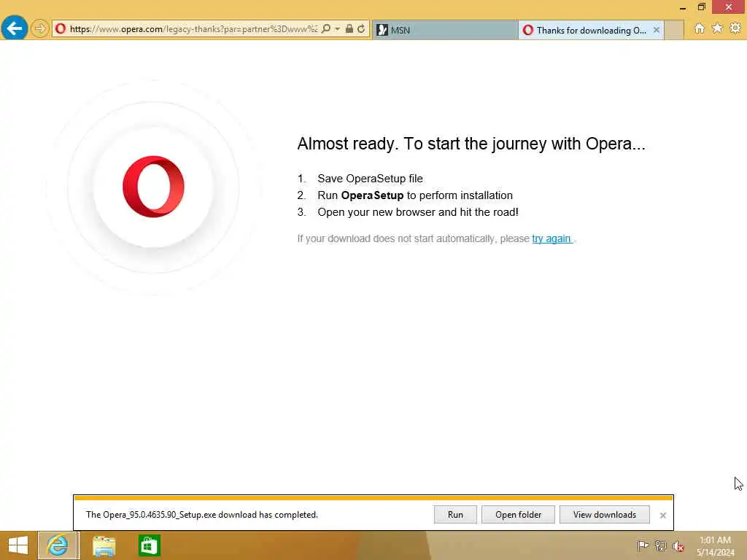Click the Opera site icon in address bar
Image resolution: width=747 pixels, height=560 pixels.
tap(61, 29)
